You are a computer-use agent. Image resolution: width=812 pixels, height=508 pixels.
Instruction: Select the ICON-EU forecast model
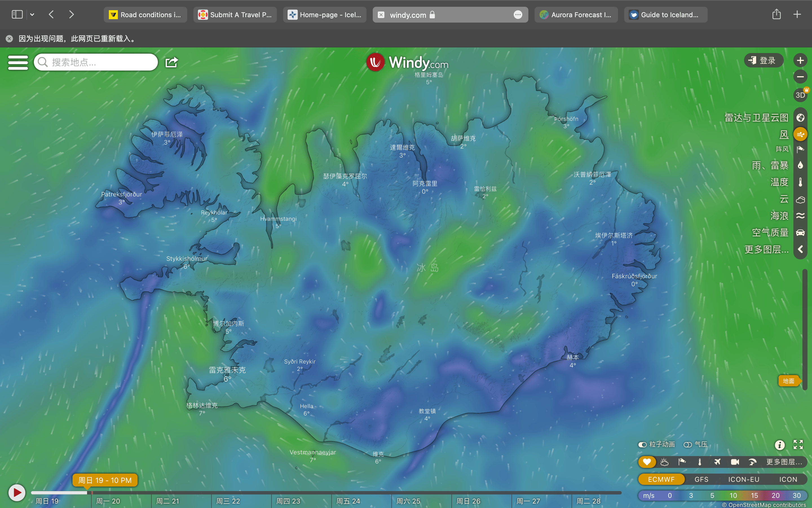coord(743,479)
